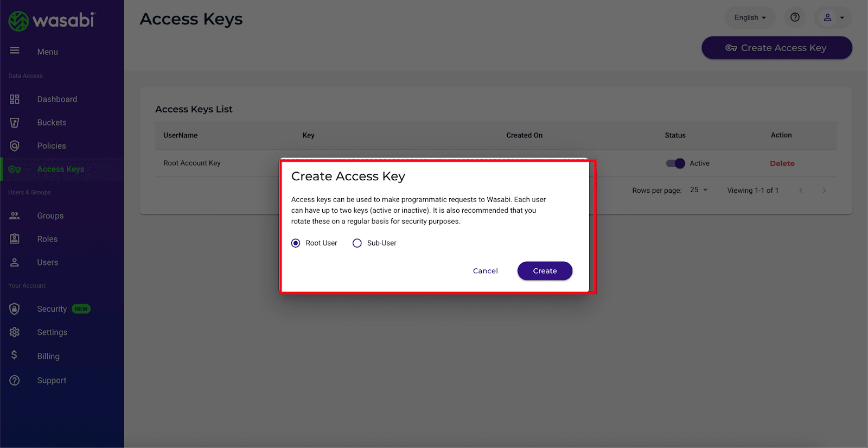Screen dimensions: 868x448
Task: Select the Policies shield icon
Action: [15, 146]
